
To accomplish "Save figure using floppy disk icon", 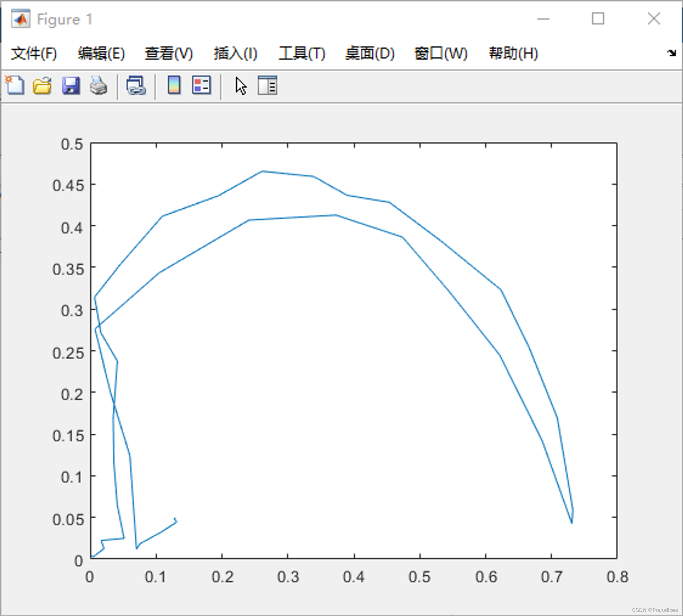I will 71,85.
